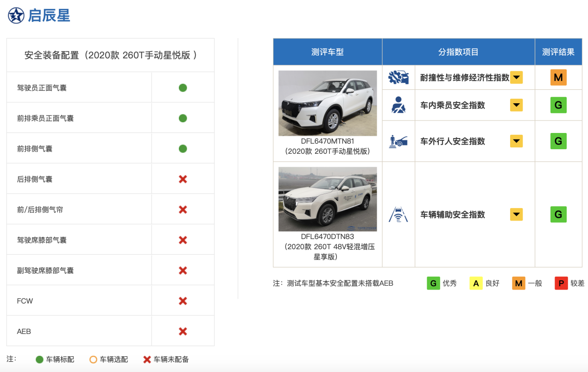Click the 副驾驶席膝部气囊 row label
Viewport: 588px width, 372px height.
pyautogui.click(x=45, y=270)
